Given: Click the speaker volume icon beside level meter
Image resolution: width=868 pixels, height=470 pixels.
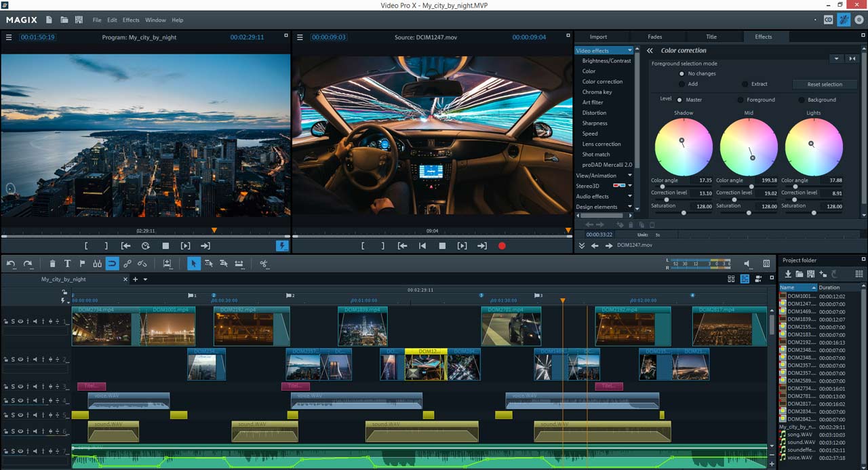Looking at the screenshot, I should point(747,264).
